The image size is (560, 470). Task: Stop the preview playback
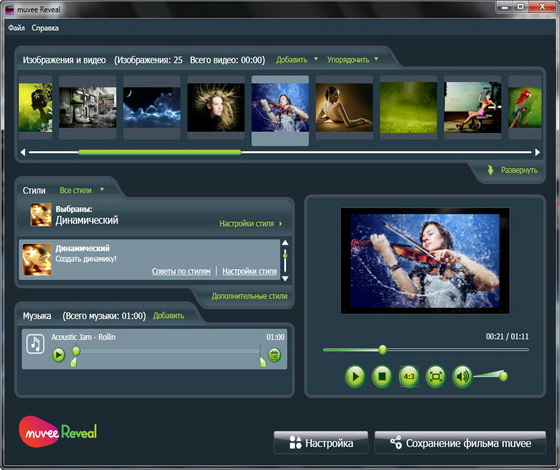point(382,376)
